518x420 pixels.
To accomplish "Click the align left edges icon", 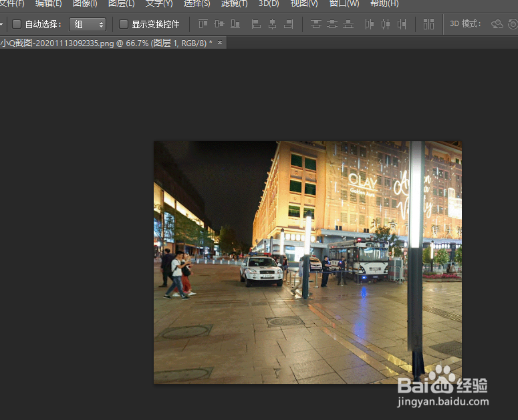I will pyautogui.click(x=256, y=24).
